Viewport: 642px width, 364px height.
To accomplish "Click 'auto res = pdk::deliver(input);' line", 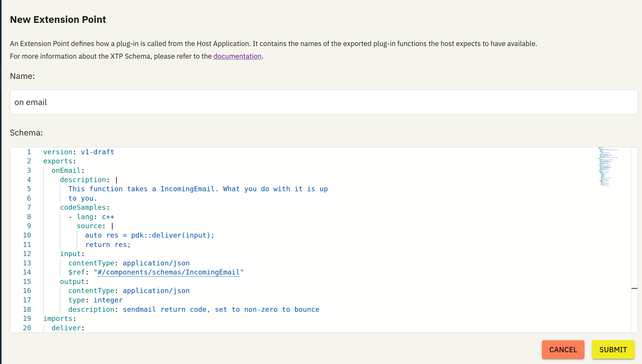I will click(150, 235).
